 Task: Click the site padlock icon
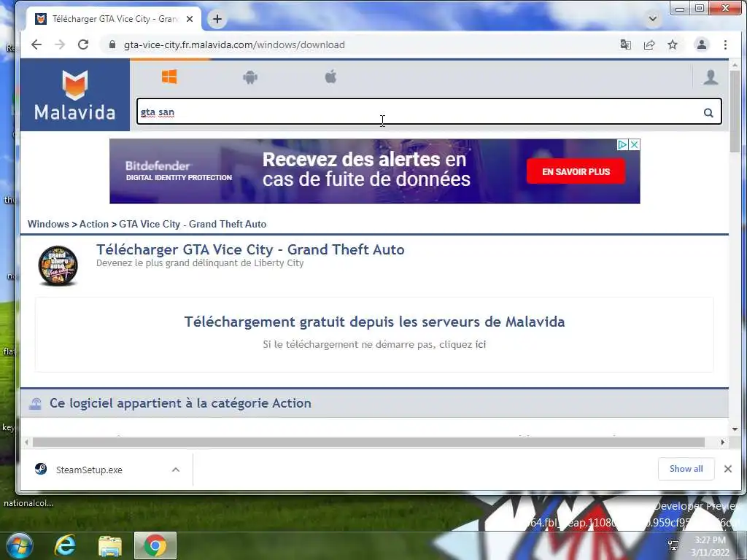(x=112, y=44)
